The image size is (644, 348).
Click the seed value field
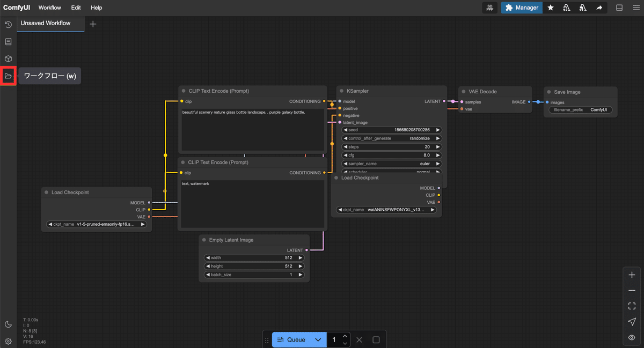tap(392, 130)
